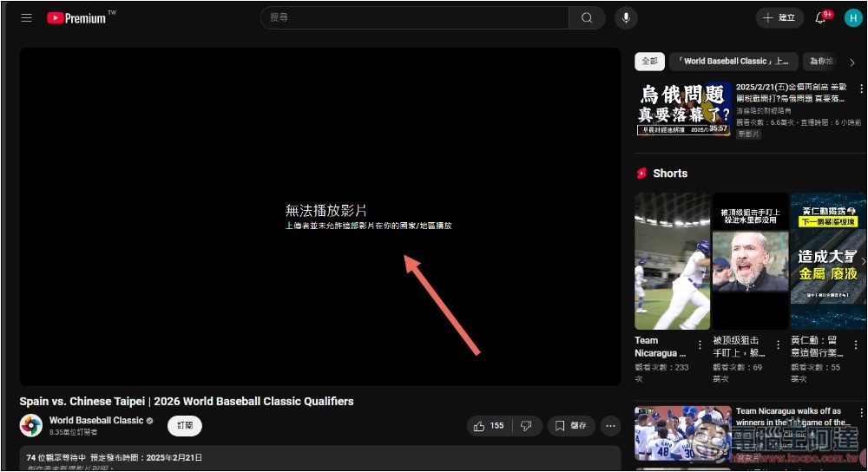Select the 全部 filter chip
The width and height of the screenshot is (868, 472).
click(x=649, y=62)
